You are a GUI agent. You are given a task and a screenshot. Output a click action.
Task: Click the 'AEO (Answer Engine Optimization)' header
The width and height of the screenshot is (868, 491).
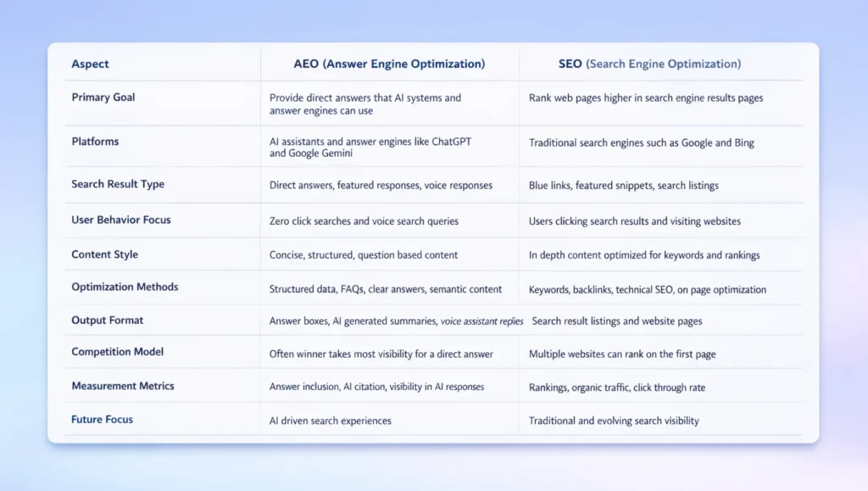[x=389, y=64]
